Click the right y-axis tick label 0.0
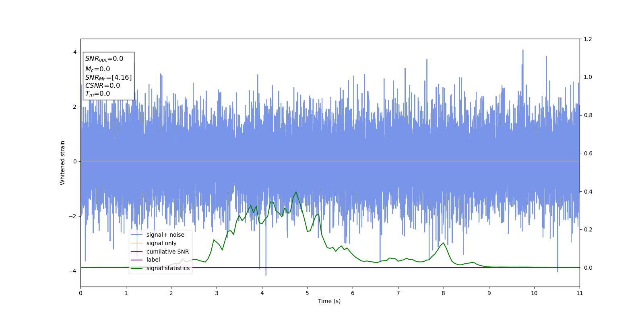 [x=588, y=268]
